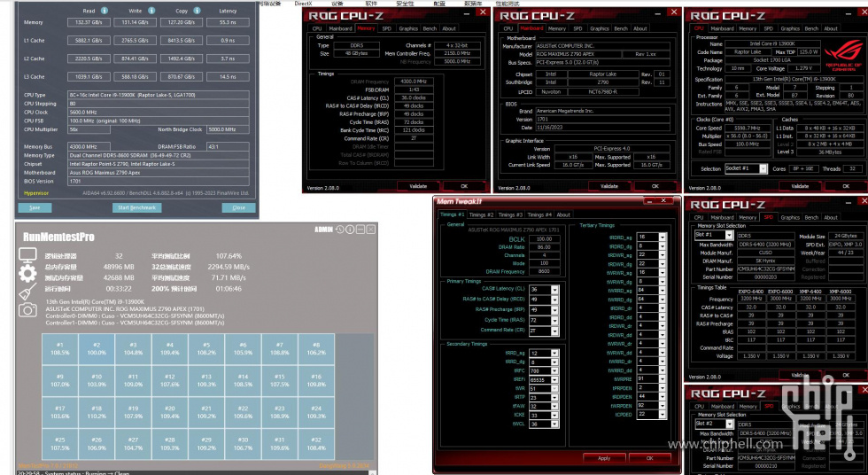Expand RAS# to CAS# Delay (tRCD) dropdown
Screen dimensions: 868x475
[x=554, y=300]
